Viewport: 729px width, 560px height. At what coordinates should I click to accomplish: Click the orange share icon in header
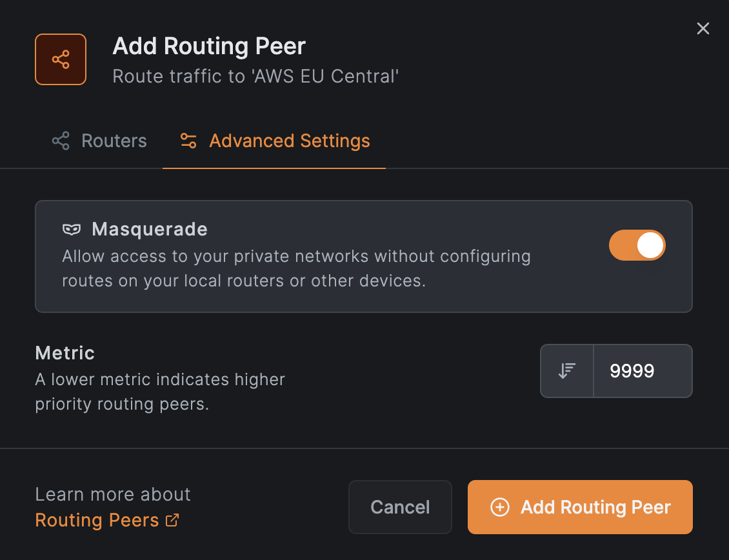(61, 59)
